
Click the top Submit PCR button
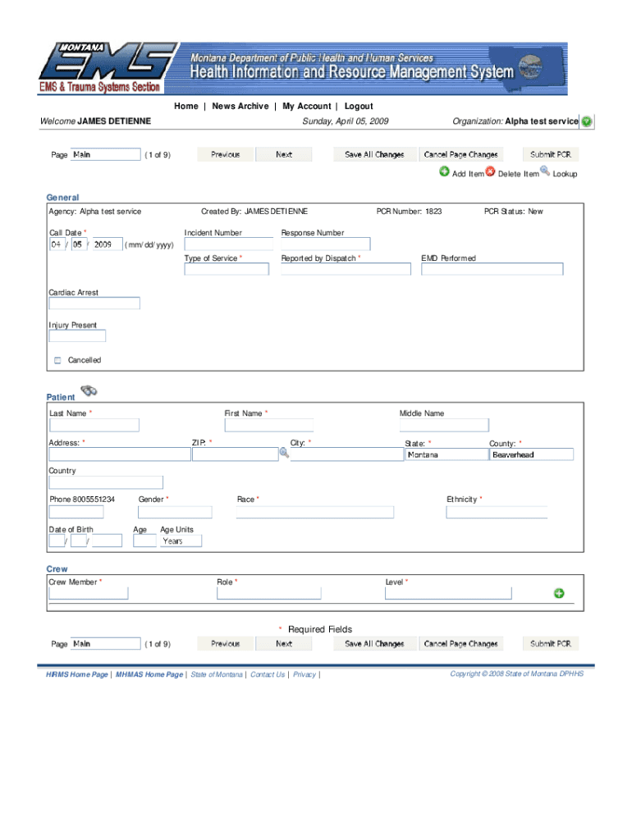point(551,154)
